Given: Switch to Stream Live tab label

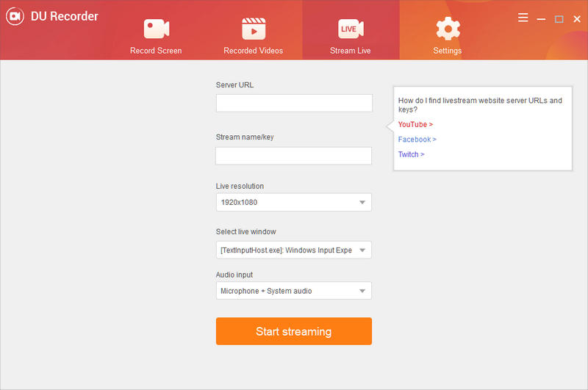Looking at the screenshot, I should (351, 51).
